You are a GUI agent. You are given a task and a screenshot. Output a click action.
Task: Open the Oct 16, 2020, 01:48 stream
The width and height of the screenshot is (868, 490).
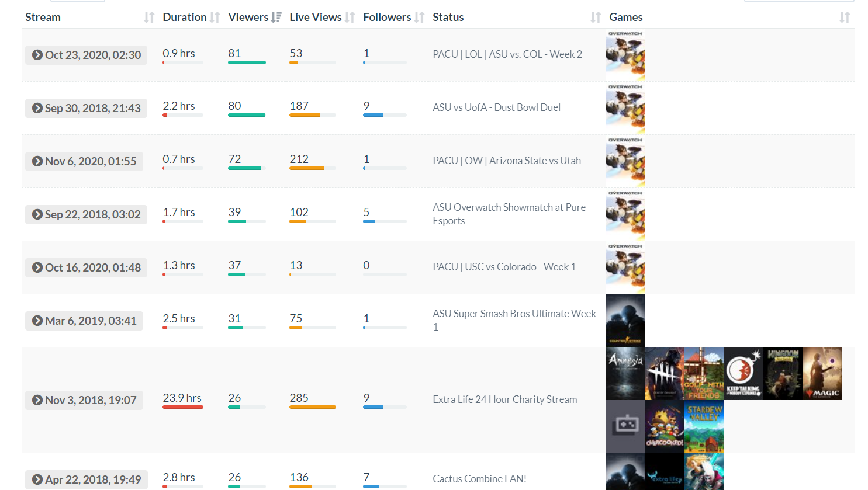[86, 267]
